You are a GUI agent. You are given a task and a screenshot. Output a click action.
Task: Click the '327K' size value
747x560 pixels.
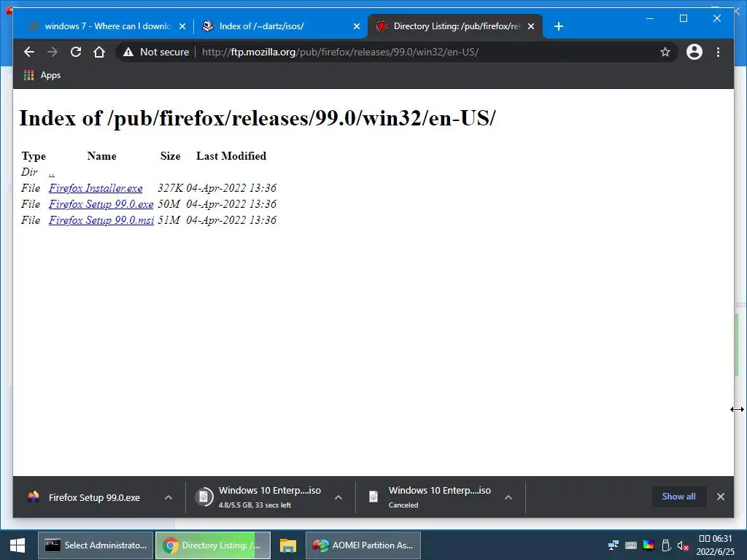(170, 188)
